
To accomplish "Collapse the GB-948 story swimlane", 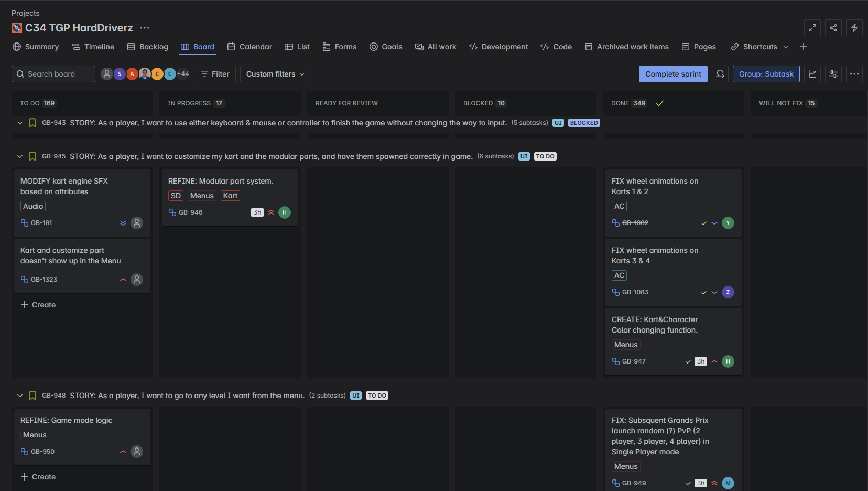I will [x=20, y=396].
